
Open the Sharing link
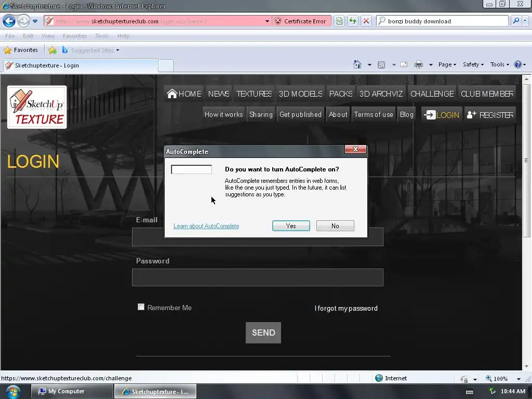(x=261, y=115)
